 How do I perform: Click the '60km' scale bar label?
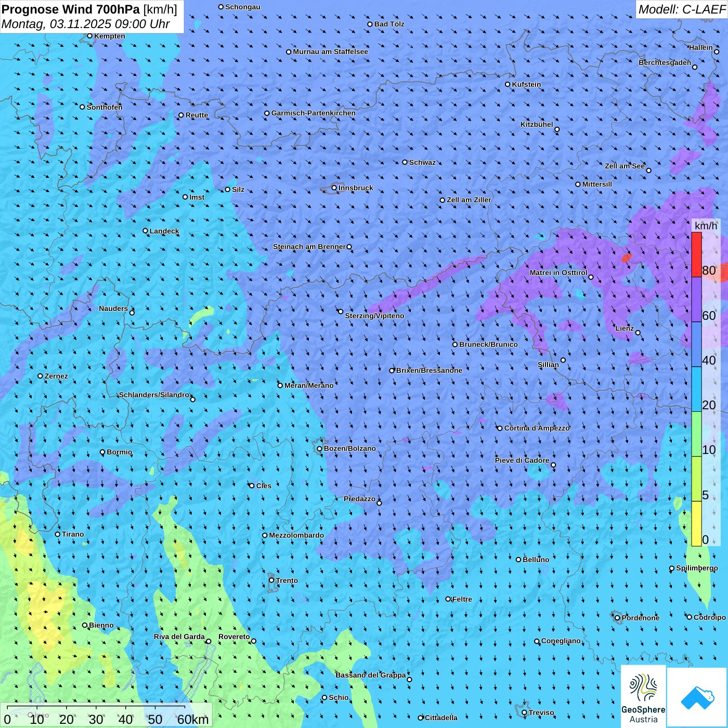pyautogui.click(x=193, y=719)
